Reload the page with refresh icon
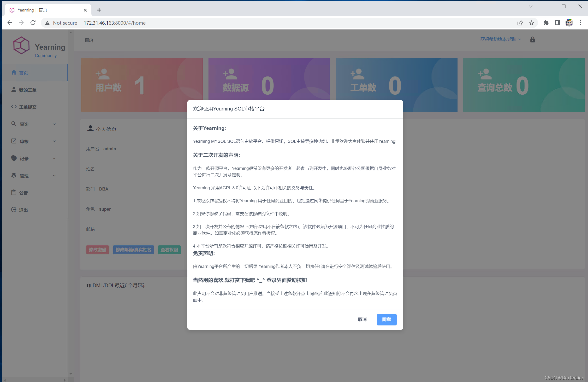The width and height of the screenshot is (588, 382). click(x=33, y=23)
